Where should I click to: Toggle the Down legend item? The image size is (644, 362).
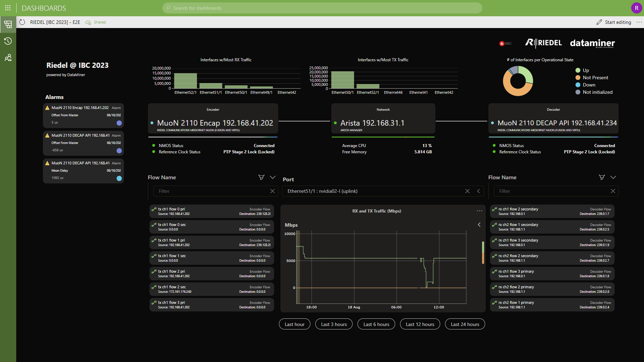click(585, 85)
